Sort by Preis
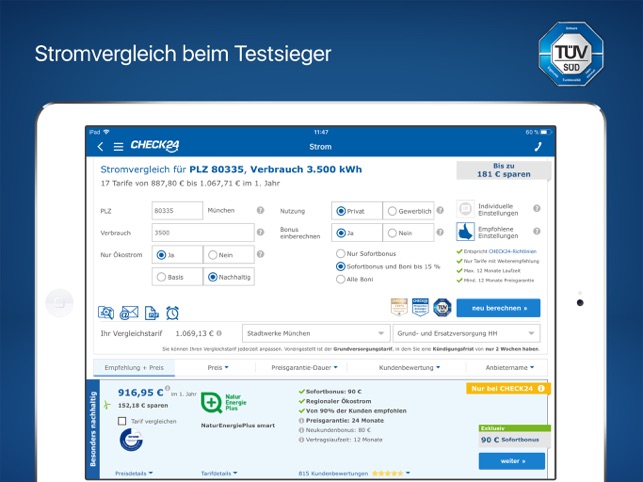Screen dimensions: 643x482 click(x=218, y=368)
